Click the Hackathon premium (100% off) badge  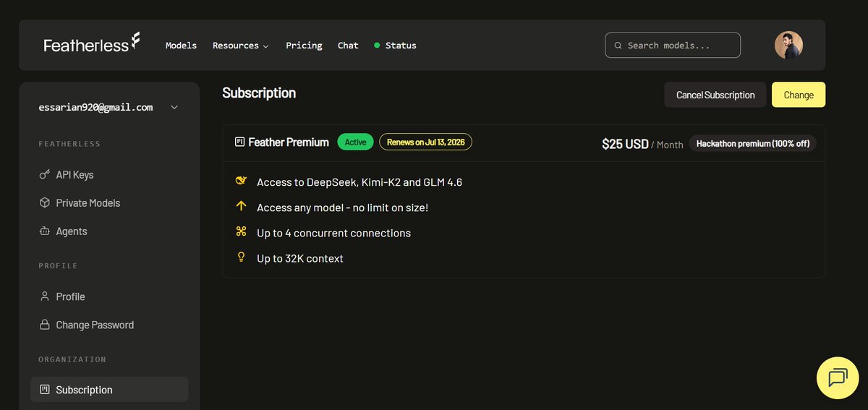point(752,143)
